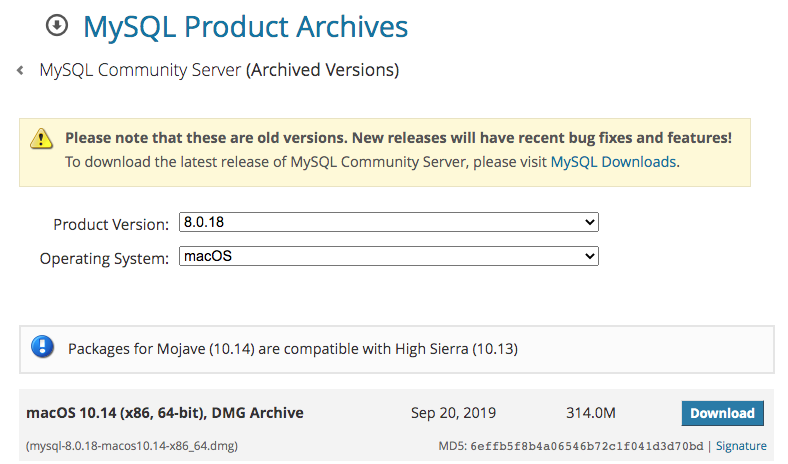Click the macOS 10.14 DMG Archive title
Screen dimensions: 788x464
[165, 413]
